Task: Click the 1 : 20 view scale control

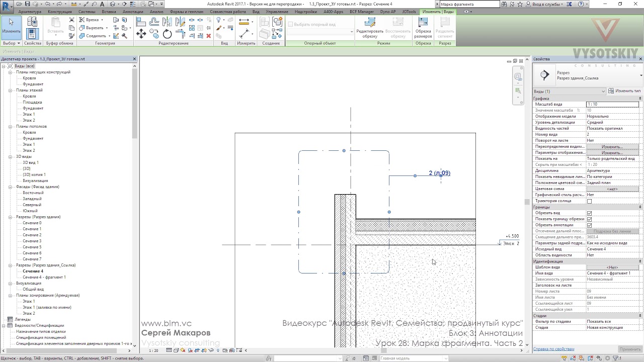Action: (x=153, y=350)
